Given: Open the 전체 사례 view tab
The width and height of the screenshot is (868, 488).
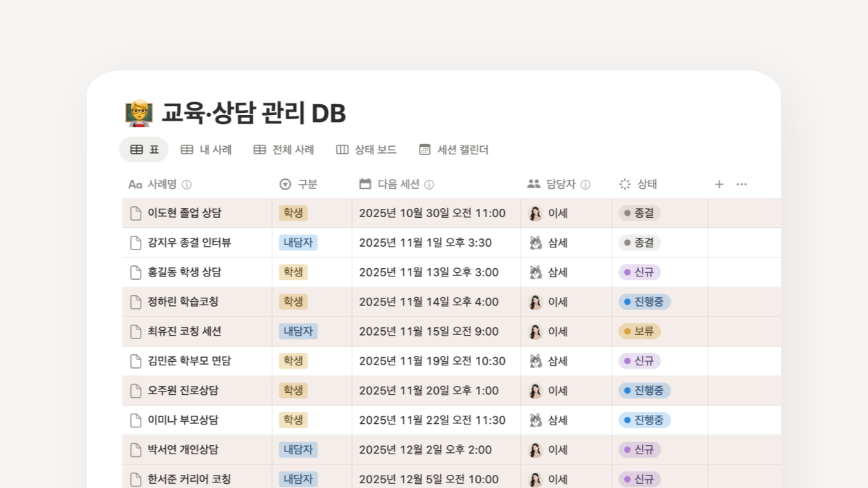Looking at the screenshot, I should [284, 150].
